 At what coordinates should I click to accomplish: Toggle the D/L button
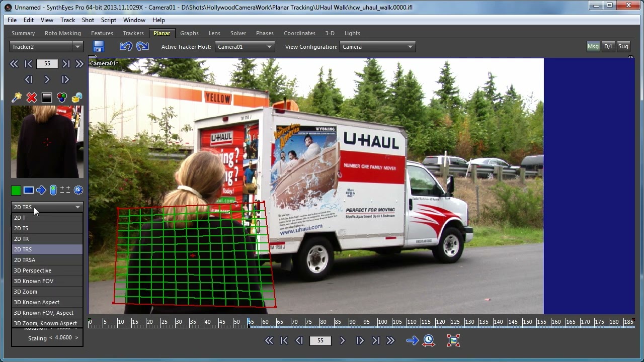click(609, 46)
